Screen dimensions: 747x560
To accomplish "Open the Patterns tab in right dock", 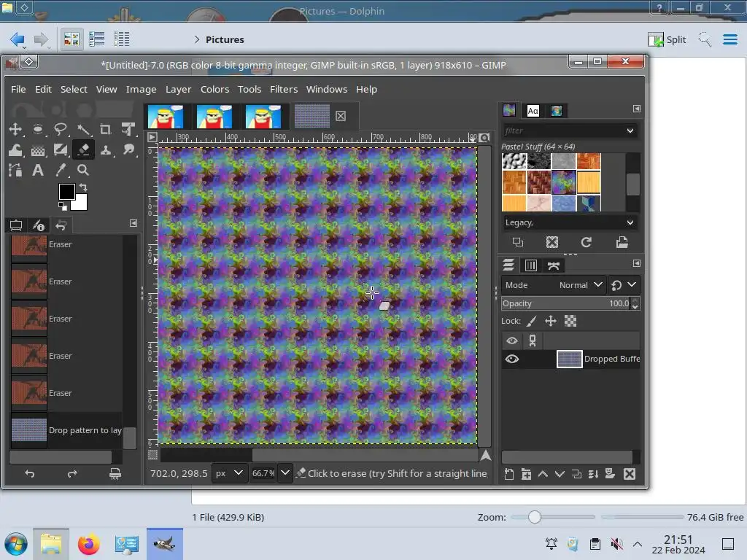I will pyautogui.click(x=509, y=111).
